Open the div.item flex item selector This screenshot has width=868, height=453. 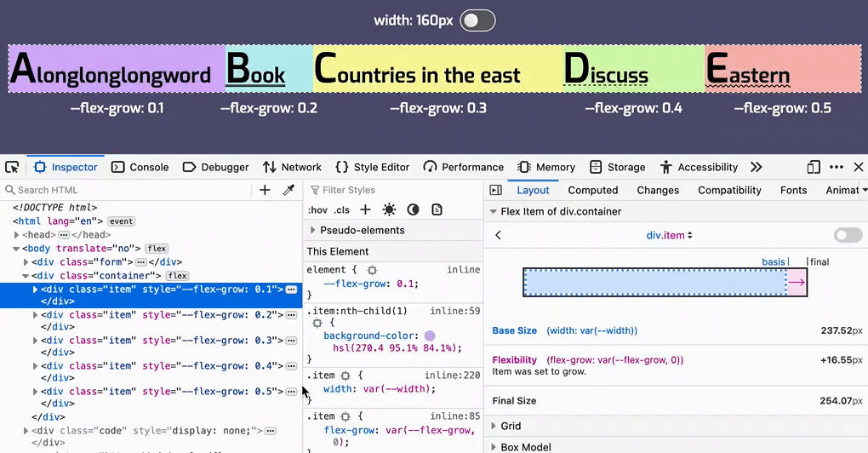point(669,235)
